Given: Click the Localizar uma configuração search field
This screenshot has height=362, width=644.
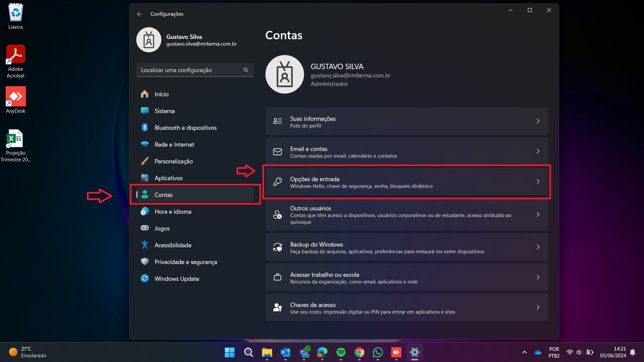Looking at the screenshot, I should (x=190, y=70).
